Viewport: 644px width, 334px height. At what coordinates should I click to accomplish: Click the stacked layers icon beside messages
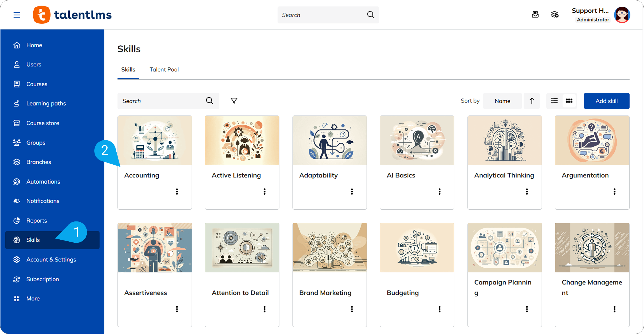[x=554, y=15]
